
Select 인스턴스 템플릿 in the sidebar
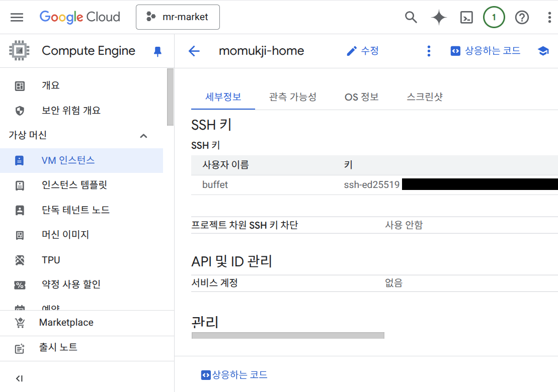pyautogui.click(x=74, y=185)
